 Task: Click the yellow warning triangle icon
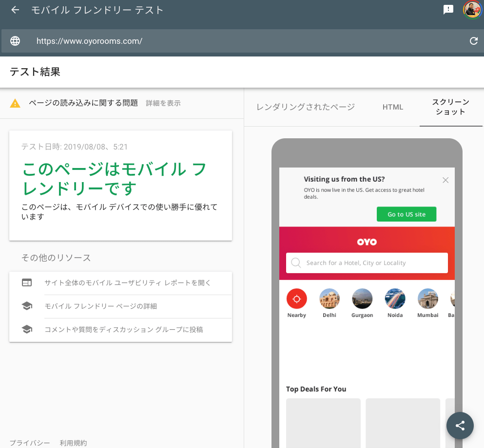pos(15,103)
